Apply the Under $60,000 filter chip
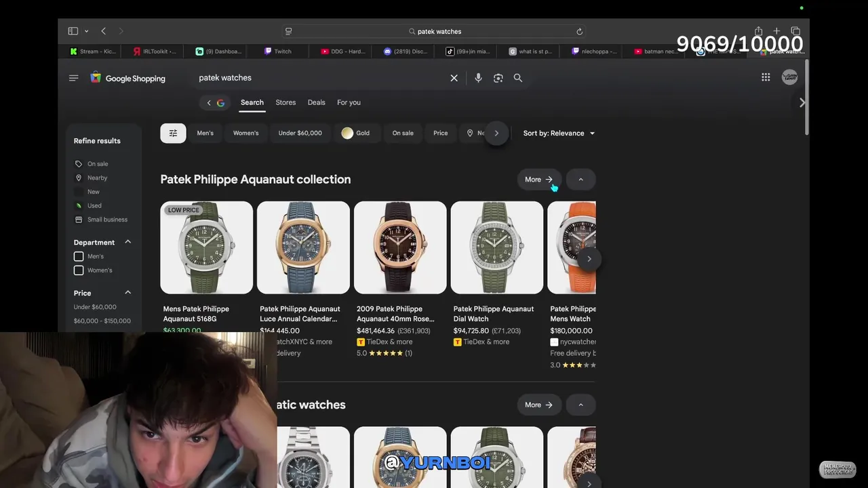The width and height of the screenshot is (868, 488). tap(300, 133)
